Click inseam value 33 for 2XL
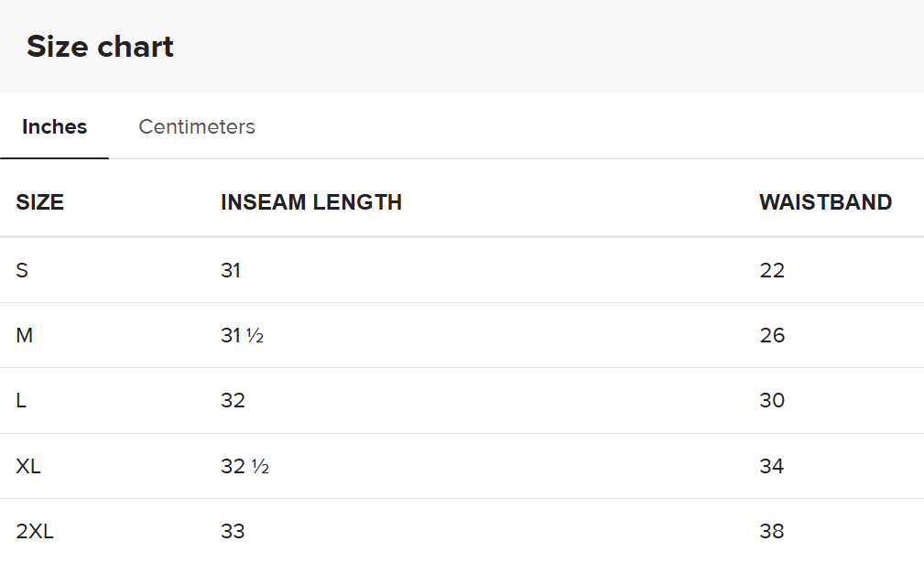This screenshot has width=924, height=563. [233, 531]
